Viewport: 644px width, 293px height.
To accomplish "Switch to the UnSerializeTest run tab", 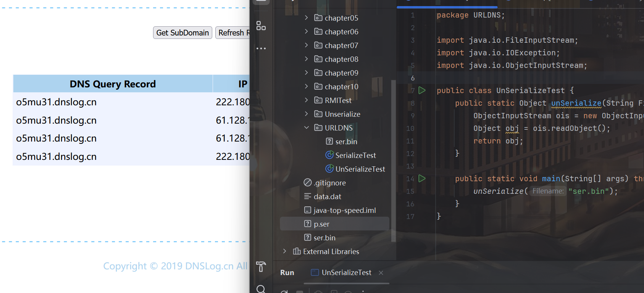I will coord(346,272).
